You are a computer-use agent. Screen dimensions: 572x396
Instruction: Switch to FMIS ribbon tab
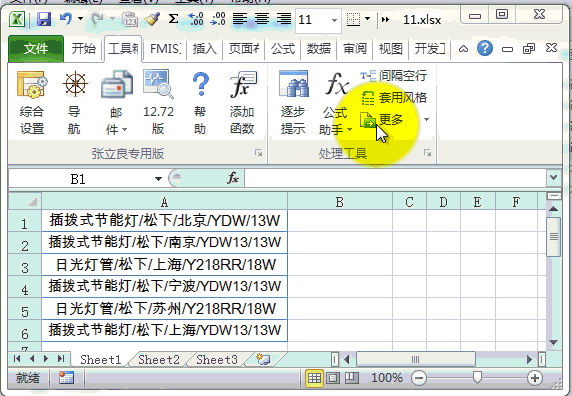tap(165, 48)
